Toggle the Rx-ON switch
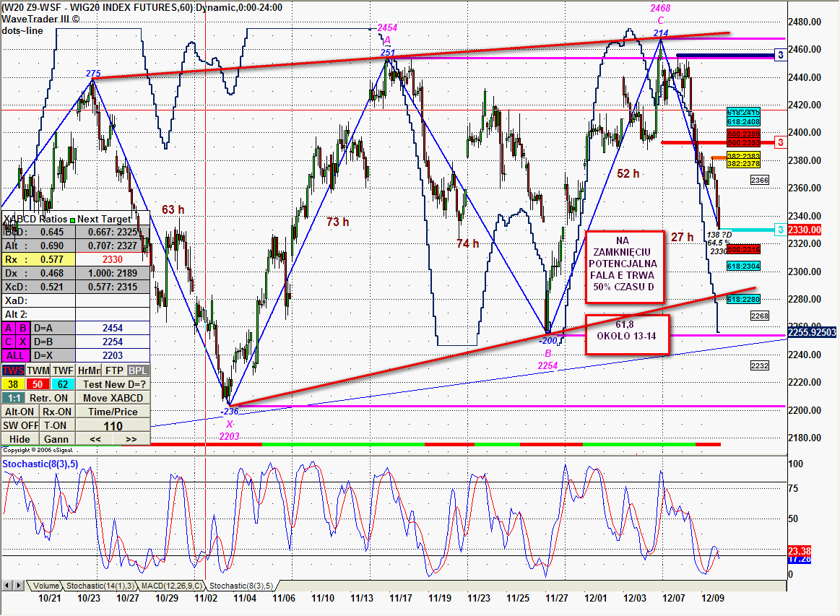This screenshot has height=616, width=840. [56, 412]
